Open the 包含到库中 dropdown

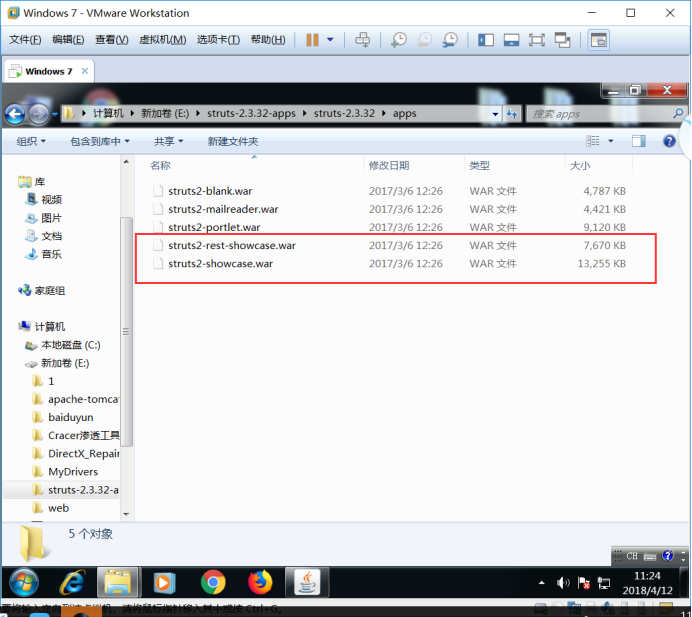coord(100,141)
